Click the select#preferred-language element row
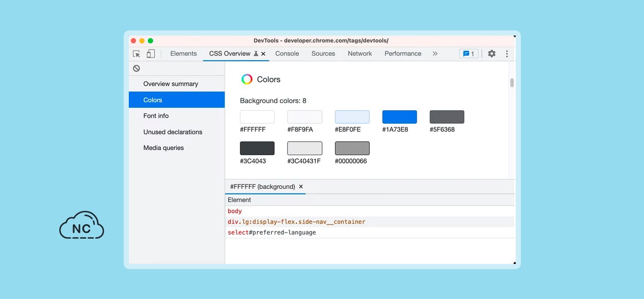The image size is (644, 299). click(x=370, y=232)
